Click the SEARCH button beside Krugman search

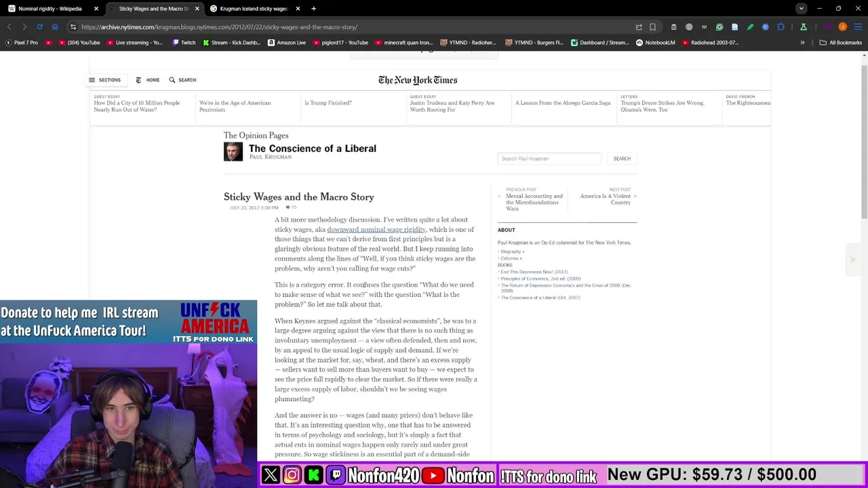point(622,159)
